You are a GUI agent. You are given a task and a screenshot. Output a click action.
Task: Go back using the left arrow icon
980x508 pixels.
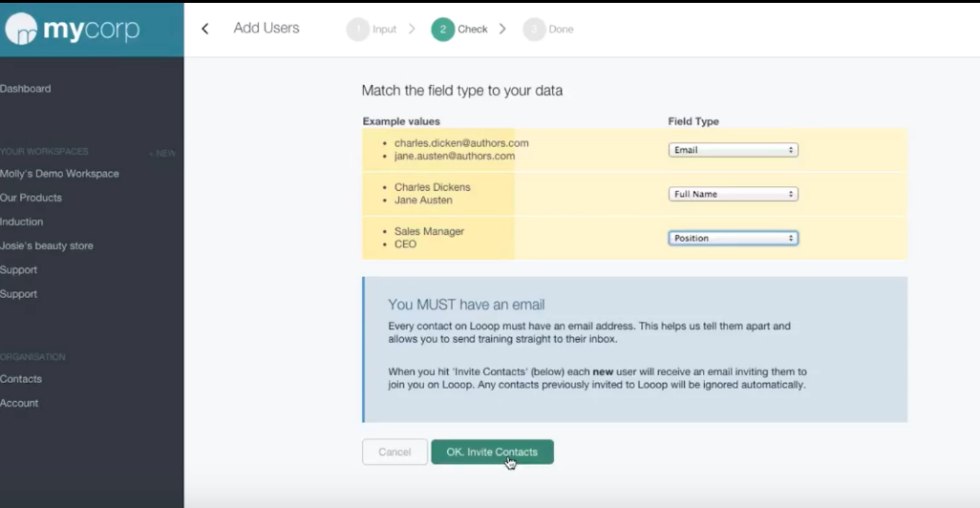point(205,29)
